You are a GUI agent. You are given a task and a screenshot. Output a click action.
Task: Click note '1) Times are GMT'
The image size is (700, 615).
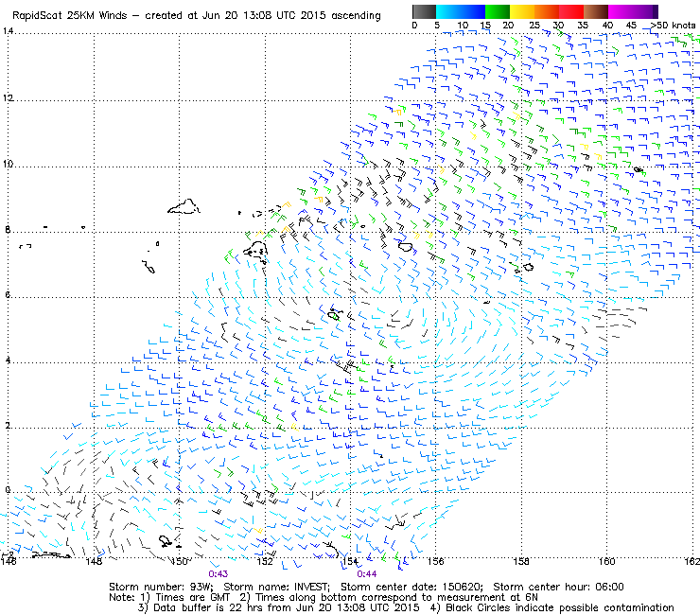click(x=185, y=598)
